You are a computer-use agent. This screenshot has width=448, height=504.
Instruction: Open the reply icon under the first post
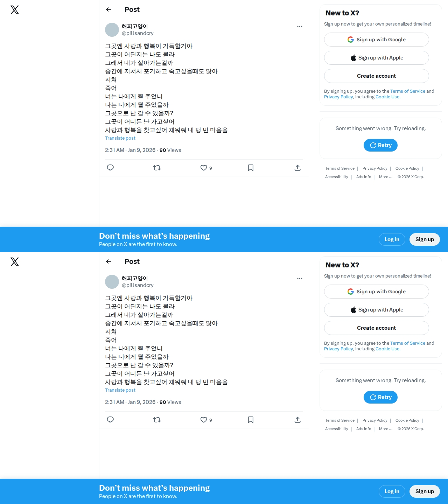coord(110,168)
